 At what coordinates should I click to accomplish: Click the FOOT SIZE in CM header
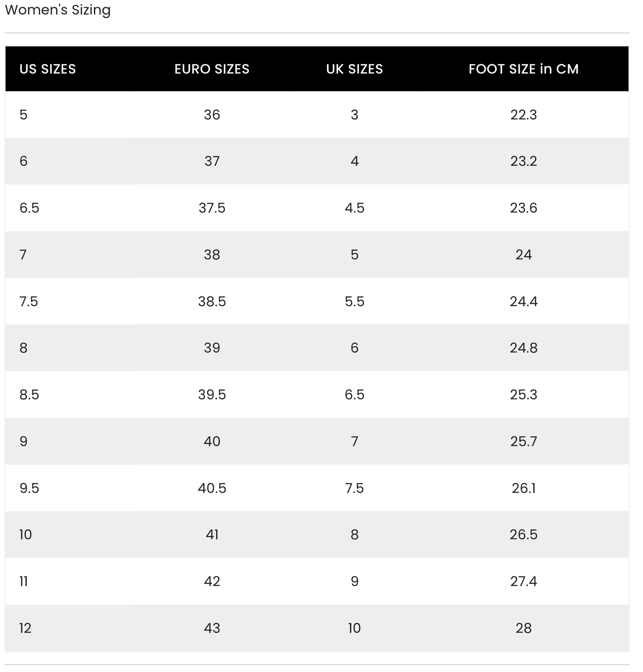[523, 69]
